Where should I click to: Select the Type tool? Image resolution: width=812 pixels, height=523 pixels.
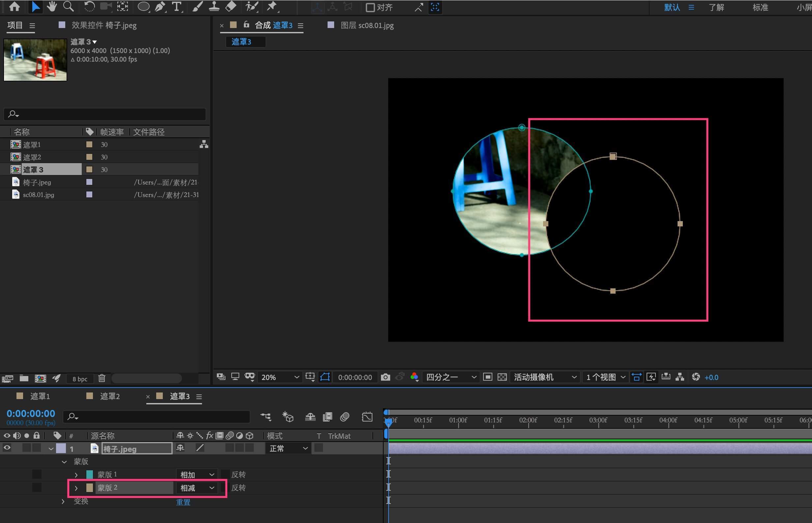[177, 7]
